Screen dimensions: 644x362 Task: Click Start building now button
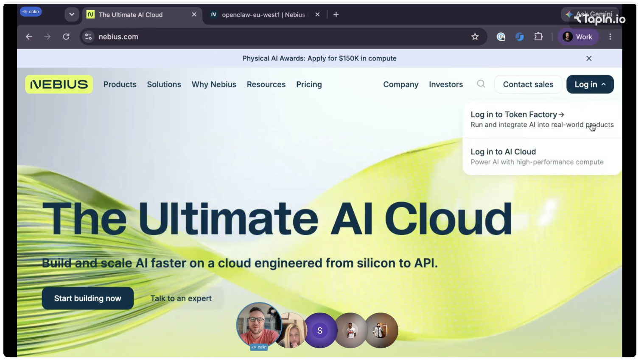pos(88,298)
